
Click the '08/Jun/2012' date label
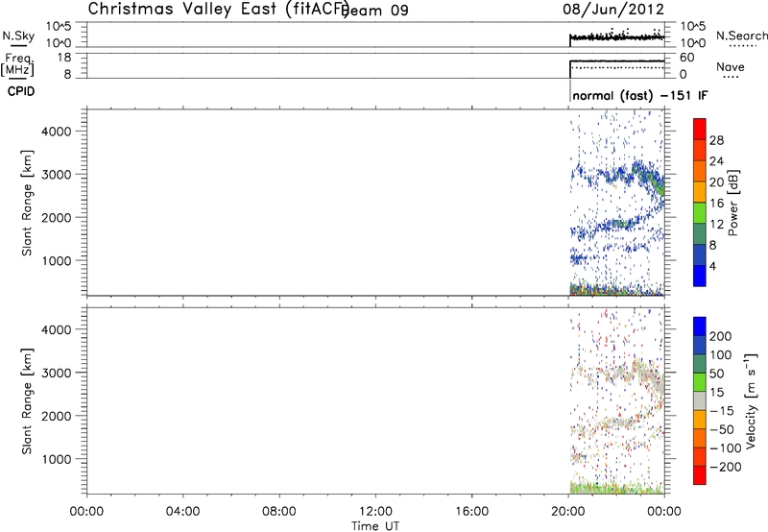pyautogui.click(x=613, y=10)
